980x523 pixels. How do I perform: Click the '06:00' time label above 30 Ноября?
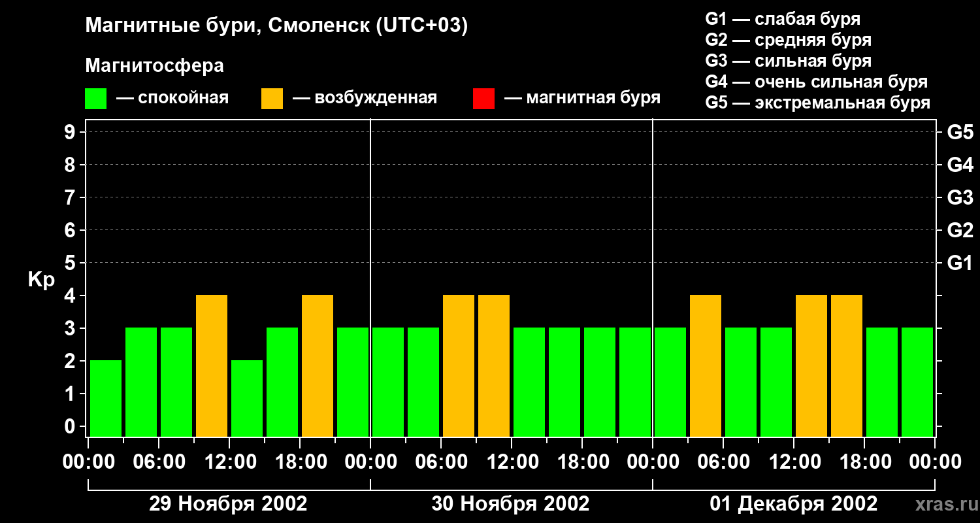pos(441,462)
